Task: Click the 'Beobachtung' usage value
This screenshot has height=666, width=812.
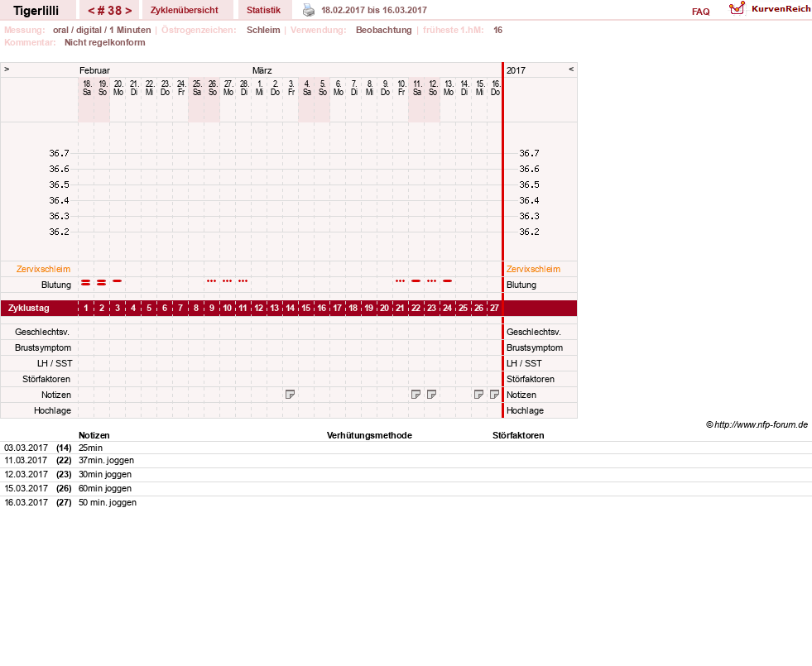Action: [x=384, y=30]
